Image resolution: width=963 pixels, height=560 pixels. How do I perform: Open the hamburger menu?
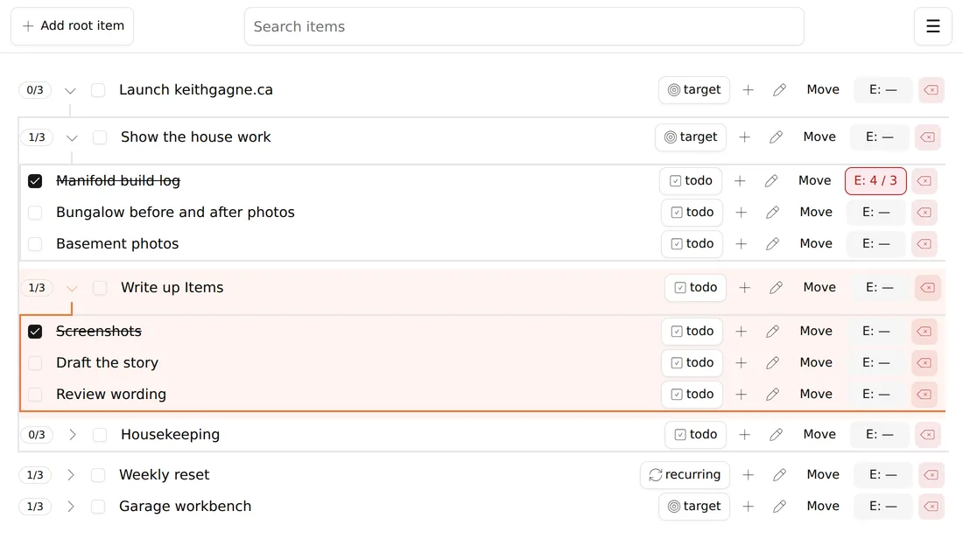(933, 26)
